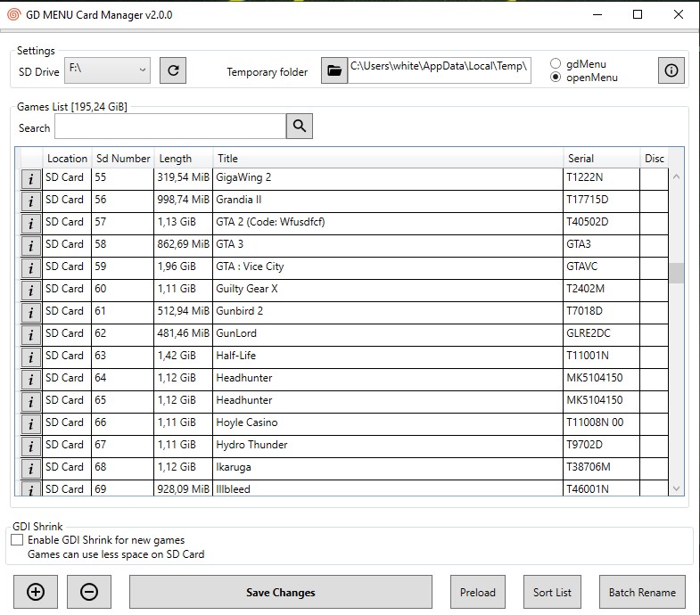The image size is (700, 615).
Task: Click the refresh SD drive icon
Action: click(x=173, y=70)
